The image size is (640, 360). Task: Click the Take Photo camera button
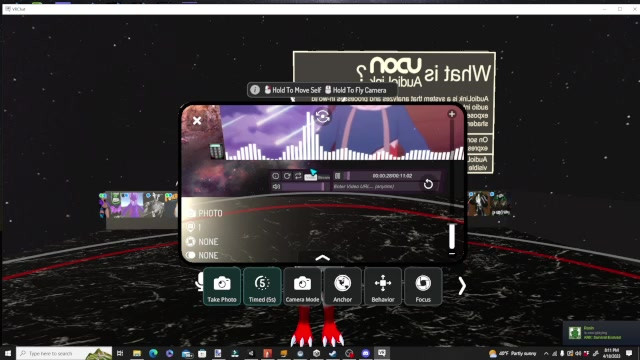[222, 287]
